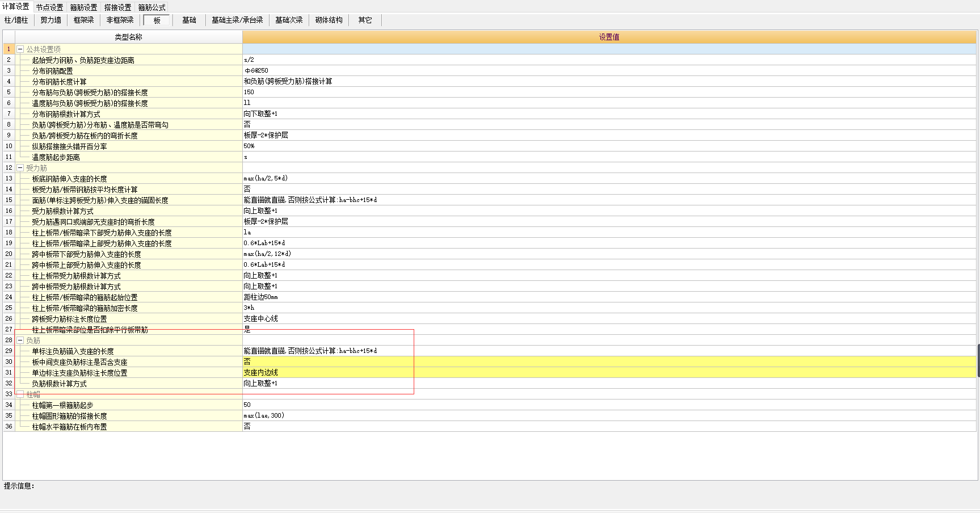Viewport: 980px width, 513px height.
Task: Select row 分布筋与负筋(跨板受力筋)的搭接长度
Action: [x=129, y=92]
